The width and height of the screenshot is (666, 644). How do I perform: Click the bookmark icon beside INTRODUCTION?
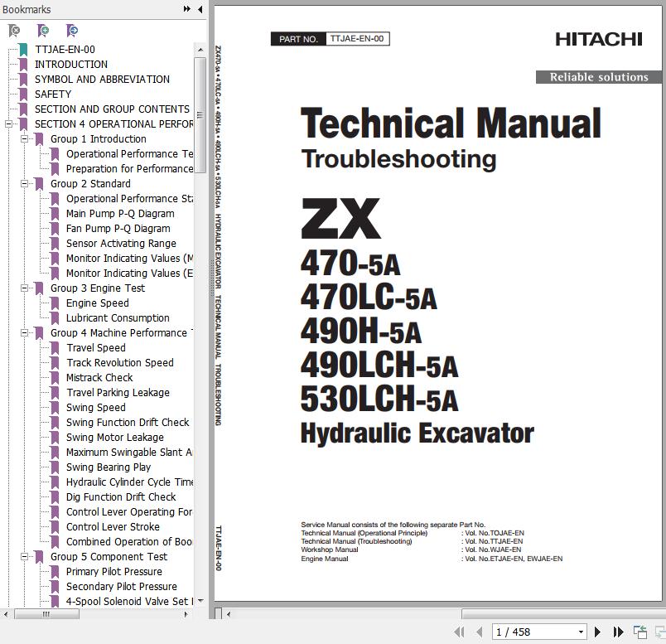click(23, 65)
